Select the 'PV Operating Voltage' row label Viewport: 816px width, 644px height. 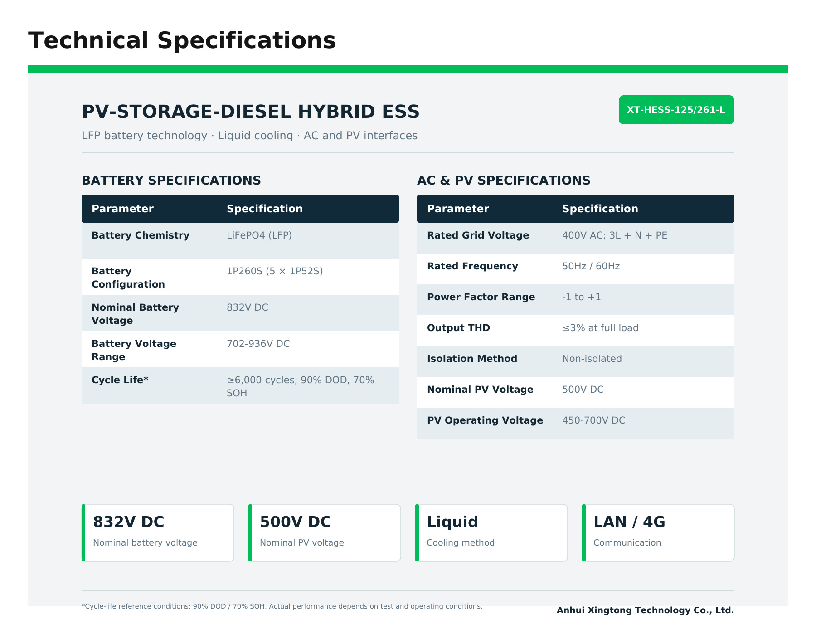coord(485,420)
